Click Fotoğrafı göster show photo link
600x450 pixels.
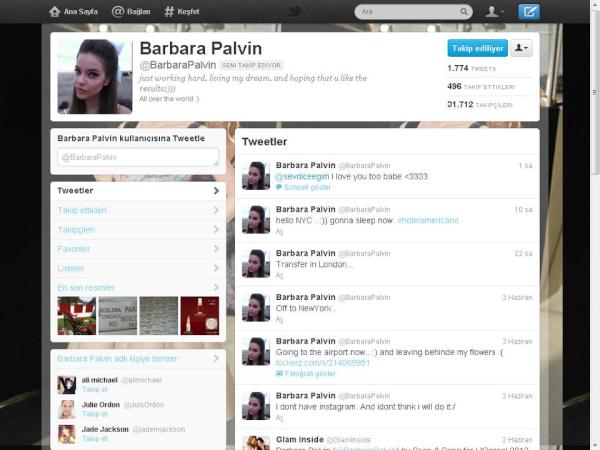pos(306,373)
